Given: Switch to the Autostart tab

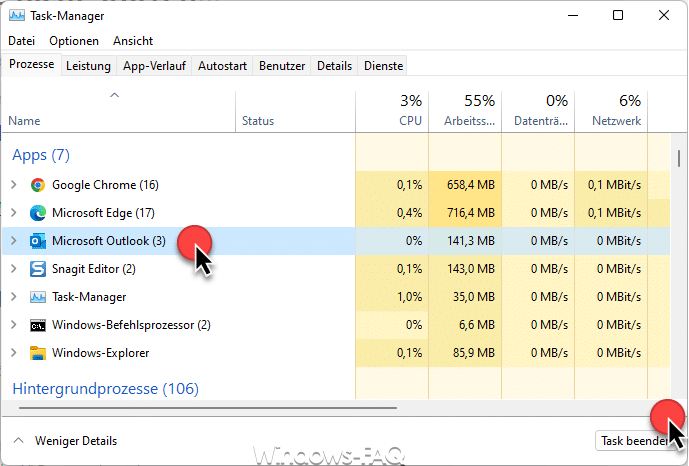Looking at the screenshot, I should [x=222, y=66].
